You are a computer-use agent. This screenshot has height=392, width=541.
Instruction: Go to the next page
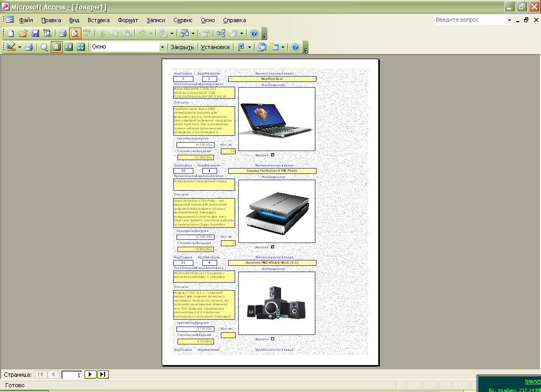coord(90,375)
